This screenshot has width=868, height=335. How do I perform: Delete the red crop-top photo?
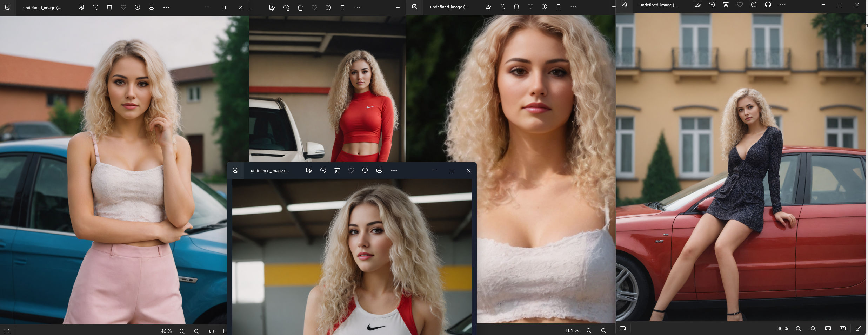300,8
